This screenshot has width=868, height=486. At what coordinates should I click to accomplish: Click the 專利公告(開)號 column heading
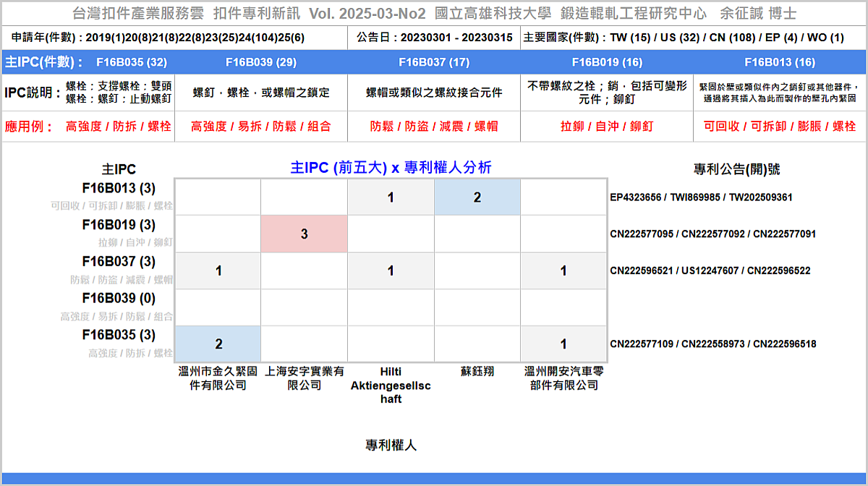click(737, 169)
